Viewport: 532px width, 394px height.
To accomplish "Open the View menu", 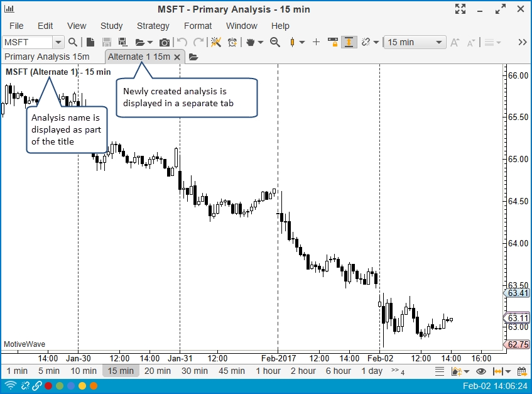I will pyautogui.click(x=77, y=26).
